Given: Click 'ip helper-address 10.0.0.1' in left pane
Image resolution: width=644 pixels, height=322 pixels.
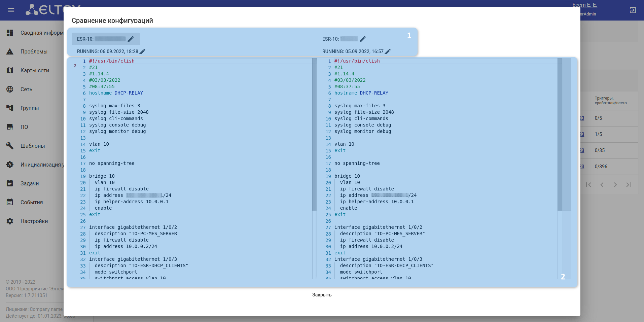Looking at the screenshot, I should 132,202.
